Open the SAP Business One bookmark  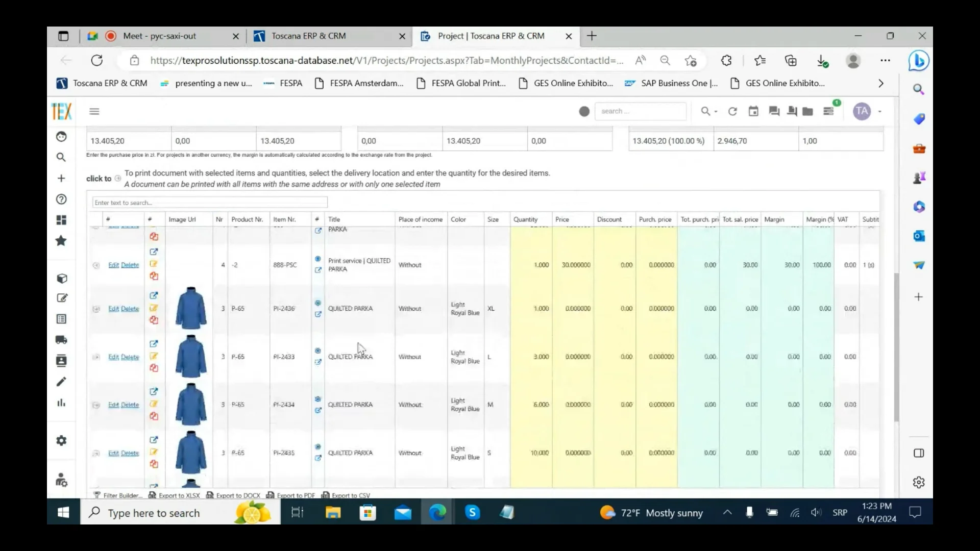pos(671,83)
